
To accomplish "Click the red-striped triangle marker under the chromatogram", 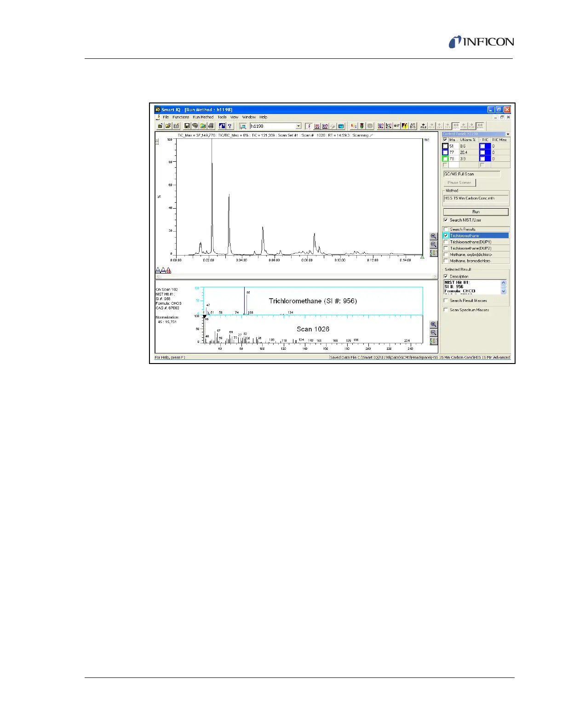I will [168, 271].
